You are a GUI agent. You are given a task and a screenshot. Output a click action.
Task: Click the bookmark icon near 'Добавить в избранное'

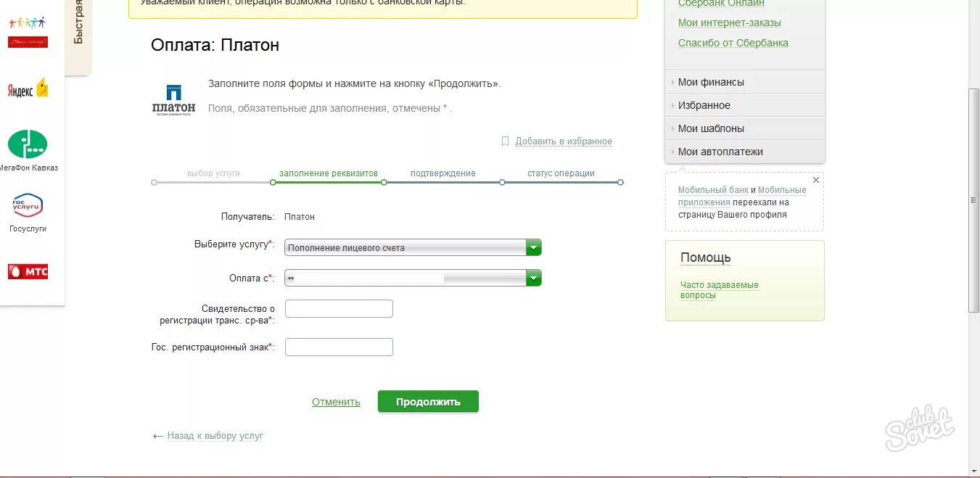coord(506,141)
